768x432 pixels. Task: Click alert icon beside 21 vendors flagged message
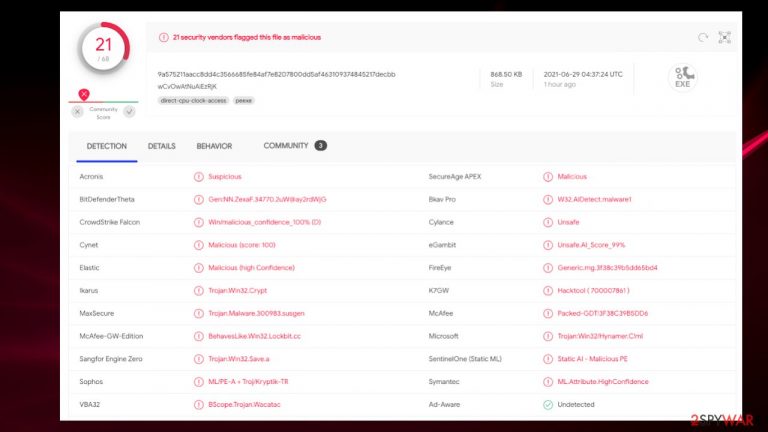164,38
